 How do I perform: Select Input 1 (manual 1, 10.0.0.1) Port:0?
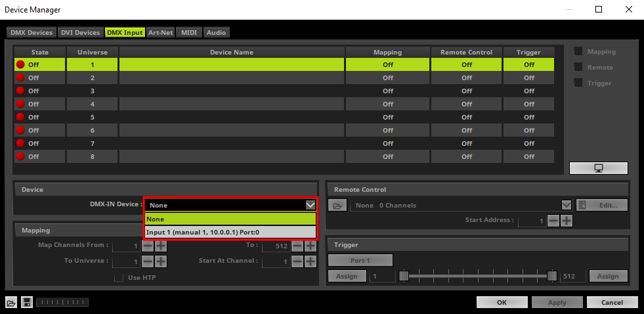pos(230,232)
